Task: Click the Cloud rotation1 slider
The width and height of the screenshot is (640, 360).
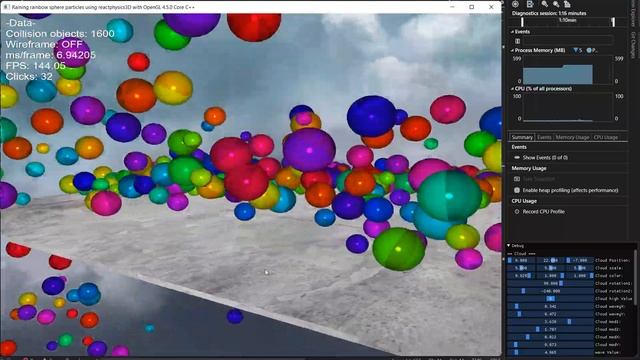Action: (550, 283)
